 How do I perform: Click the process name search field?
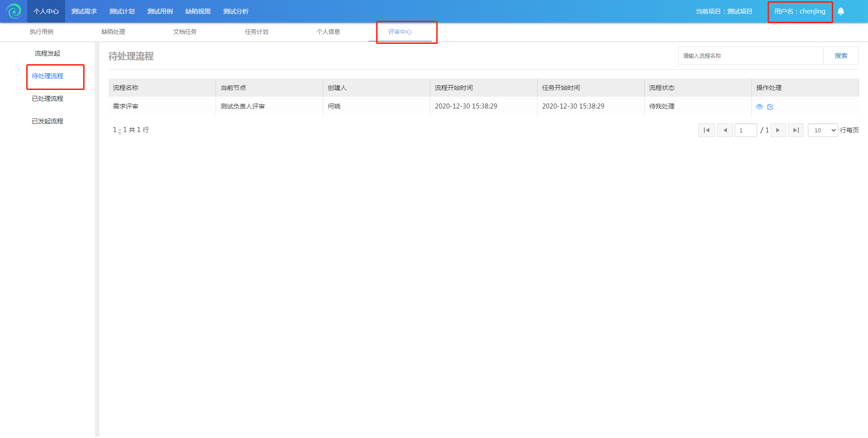[x=750, y=56]
